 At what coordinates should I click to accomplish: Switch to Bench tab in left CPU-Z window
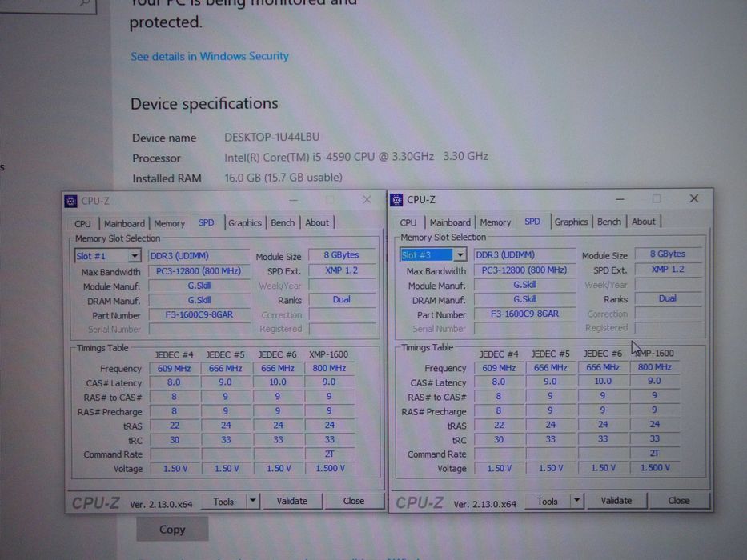tap(283, 222)
